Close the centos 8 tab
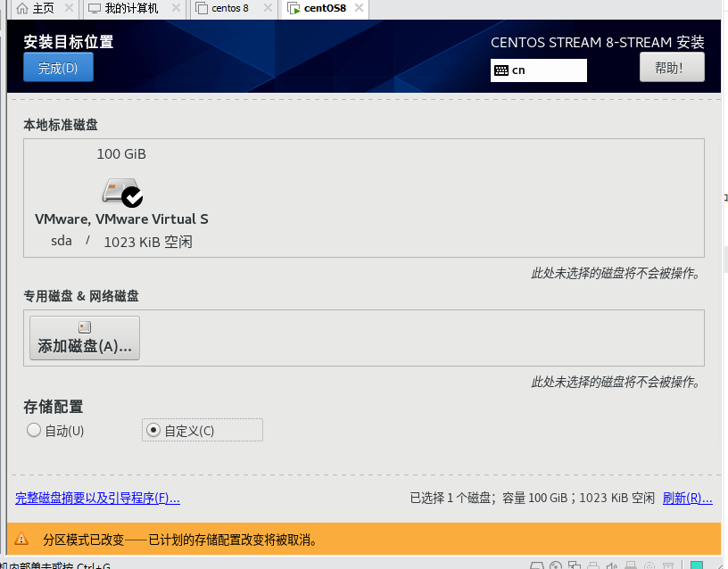The image size is (728, 569). 268,8
